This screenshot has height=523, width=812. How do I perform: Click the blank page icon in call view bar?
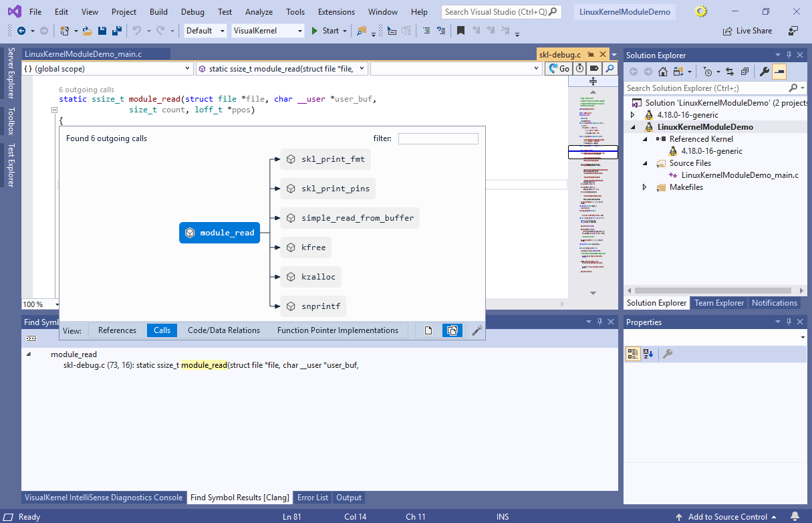point(428,330)
